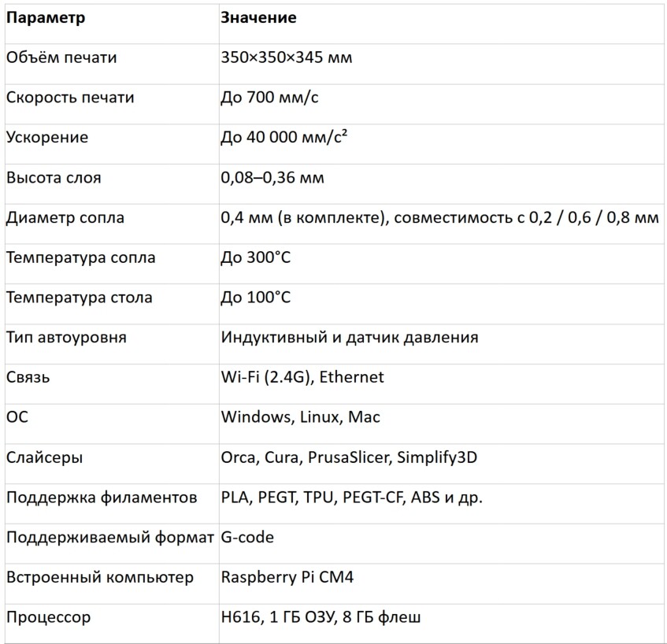The height and width of the screenshot is (644, 667).
Task: Select the PLA, PEGT, TPU filament list
Action: point(352,498)
